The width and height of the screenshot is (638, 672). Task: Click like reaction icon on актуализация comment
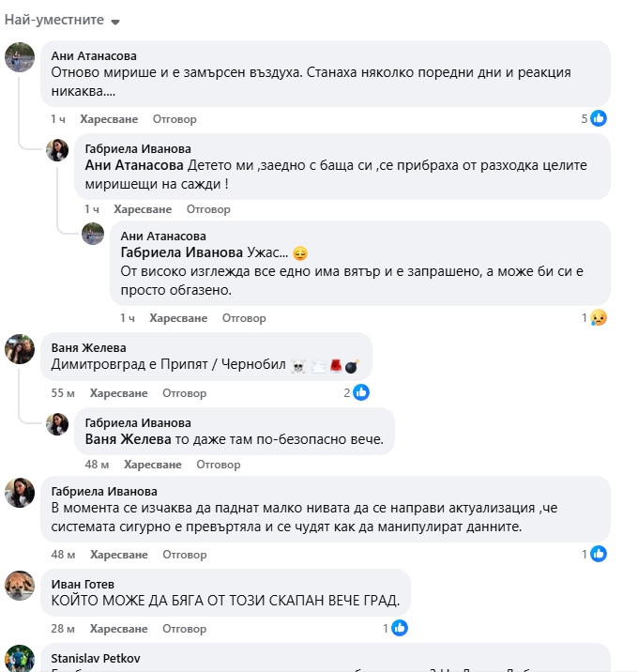599,555
